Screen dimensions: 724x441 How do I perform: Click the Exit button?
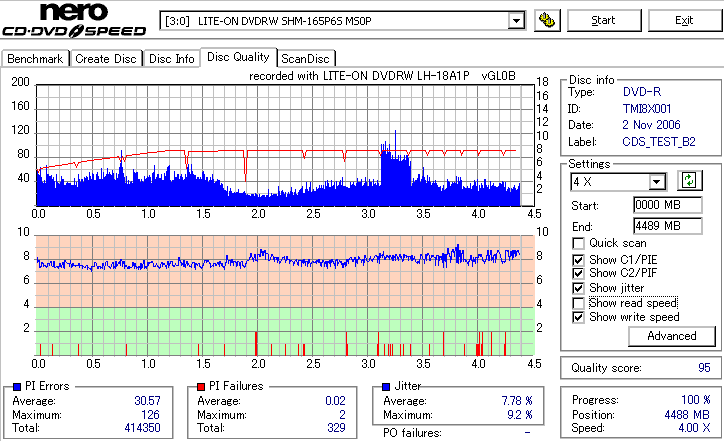click(684, 21)
